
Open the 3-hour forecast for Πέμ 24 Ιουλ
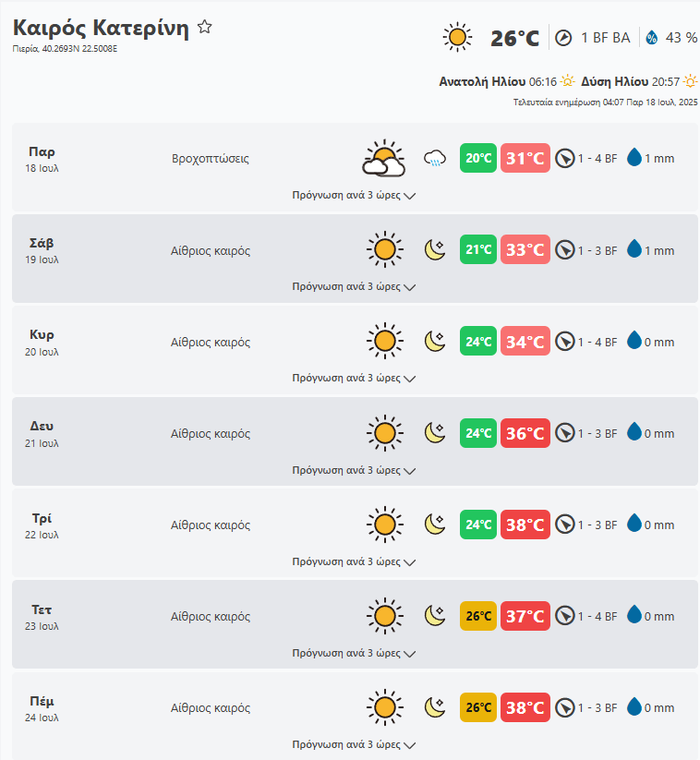pyautogui.click(x=354, y=744)
